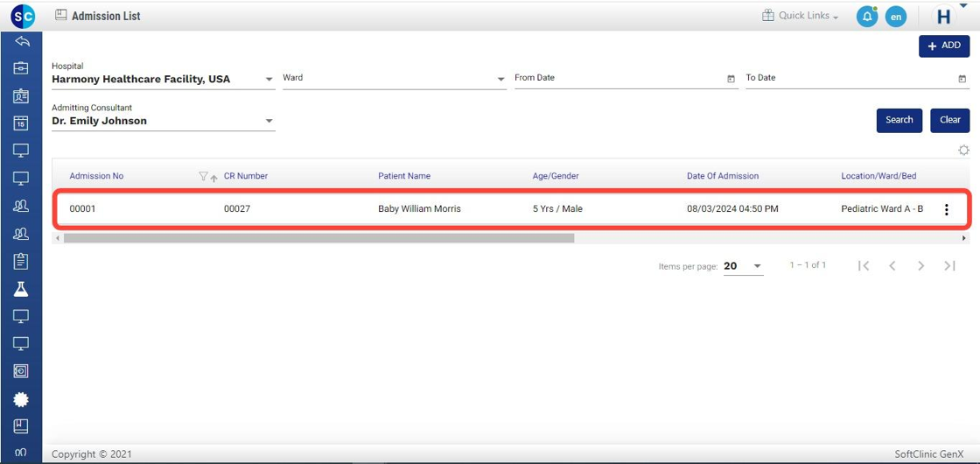Click the notification bell icon
This screenshot has width=980, height=464.
coord(866,17)
